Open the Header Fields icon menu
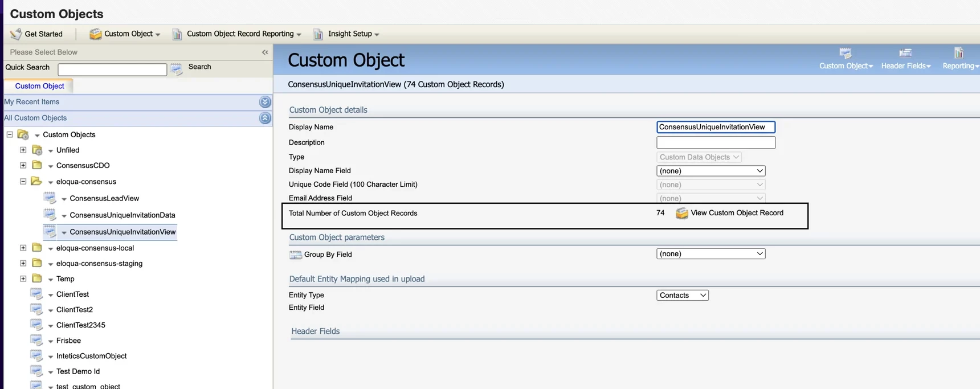This screenshot has width=980, height=389. pyautogui.click(x=905, y=58)
